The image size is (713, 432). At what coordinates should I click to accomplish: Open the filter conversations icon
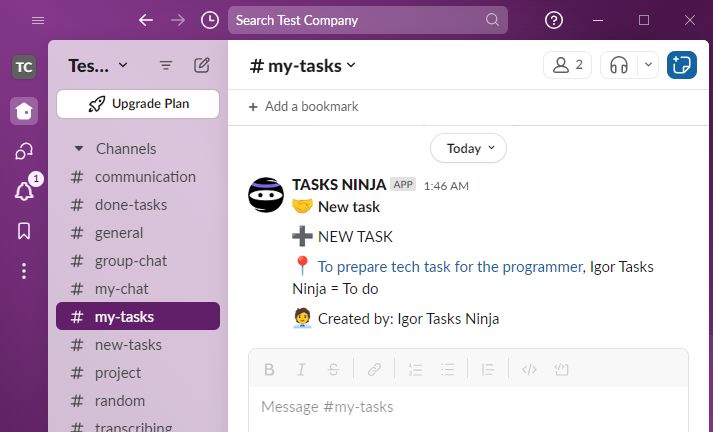point(166,65)
